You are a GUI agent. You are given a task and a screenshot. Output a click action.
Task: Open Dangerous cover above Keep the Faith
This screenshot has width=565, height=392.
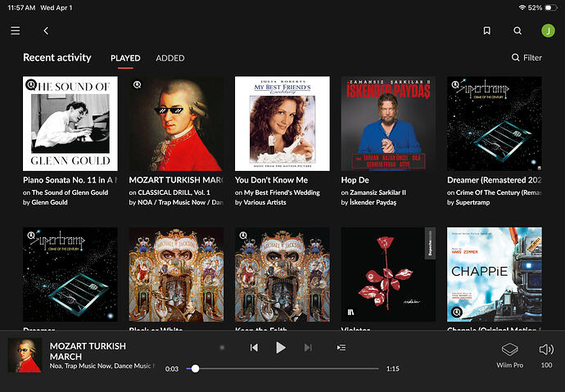pos(282,274)
